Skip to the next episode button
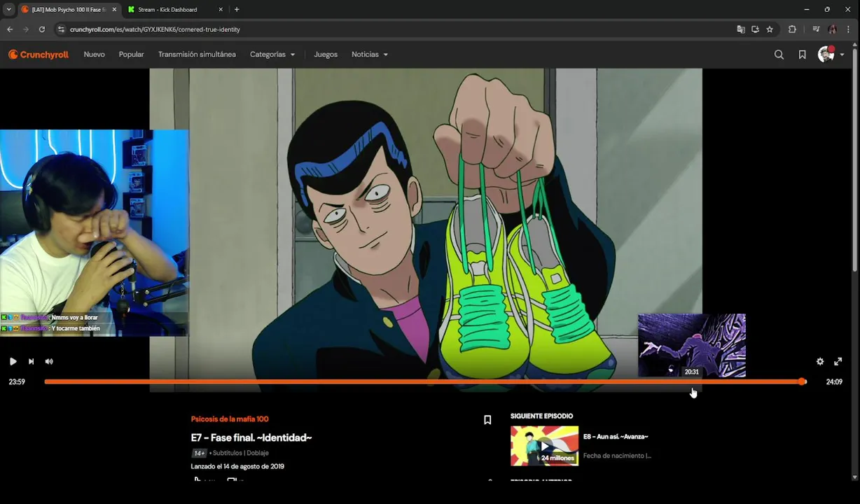The height and width of the screenshot is (504, 860). pos(31,361)
